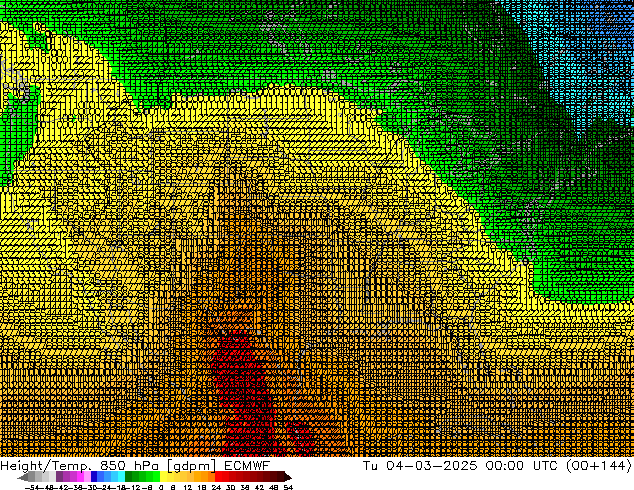Click the Tu 04-03-2025 date text
Screen dimensions: 634x490
tap(420, 465)
